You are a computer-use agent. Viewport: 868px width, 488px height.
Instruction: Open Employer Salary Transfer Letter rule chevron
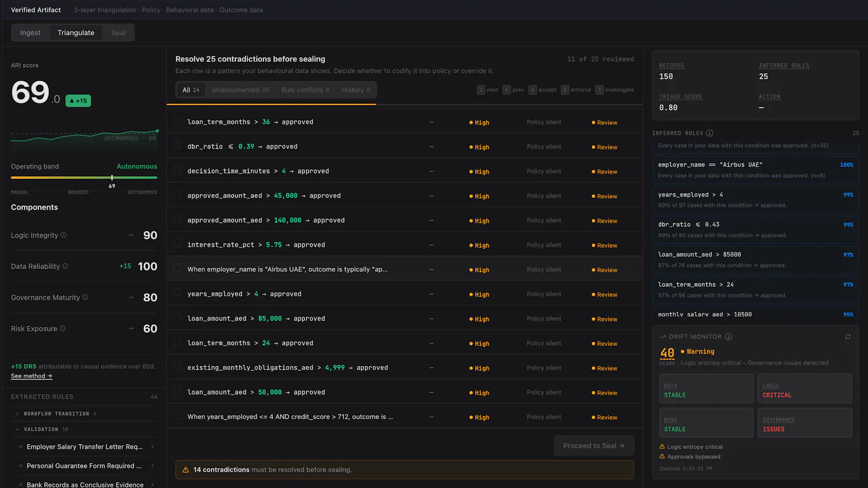click(152, 447)
